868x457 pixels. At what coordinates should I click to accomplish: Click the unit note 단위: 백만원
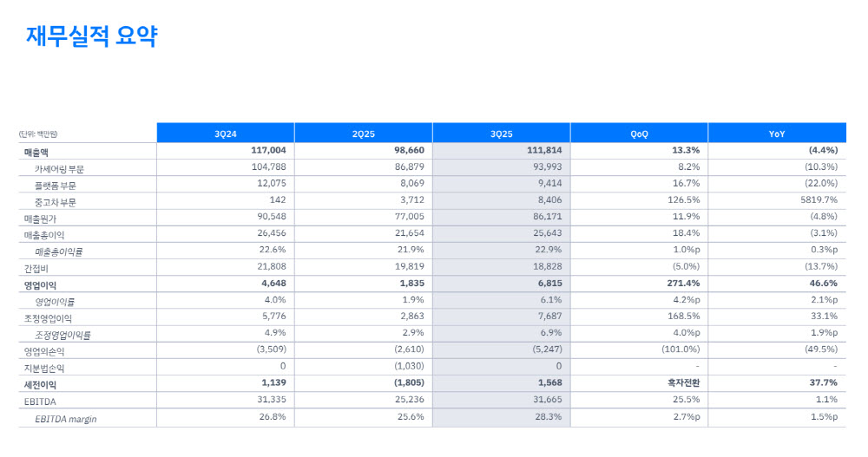click(x=37, y=134)
